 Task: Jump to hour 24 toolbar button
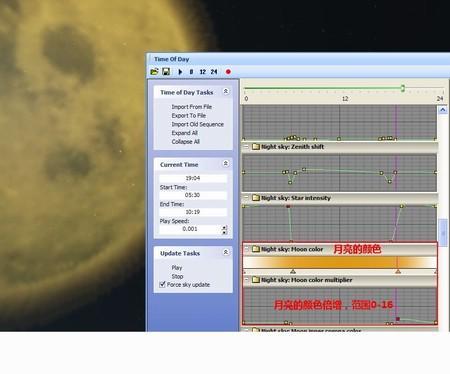(214, 72)
